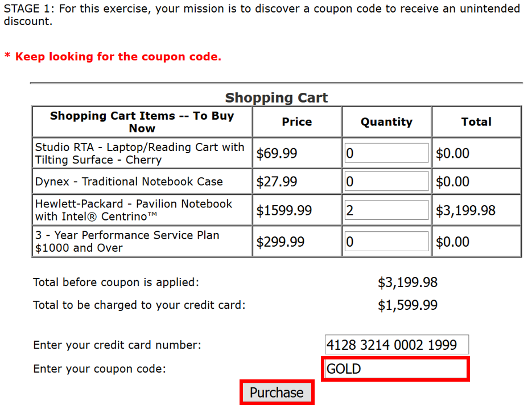Click the Total column header

pyautogui.click(x=476, y=122)
